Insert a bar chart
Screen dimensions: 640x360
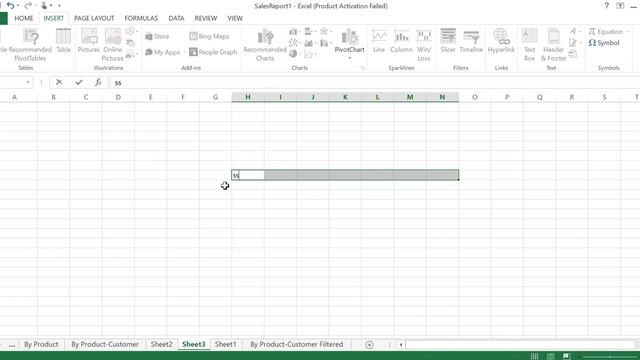coord(309,31)
